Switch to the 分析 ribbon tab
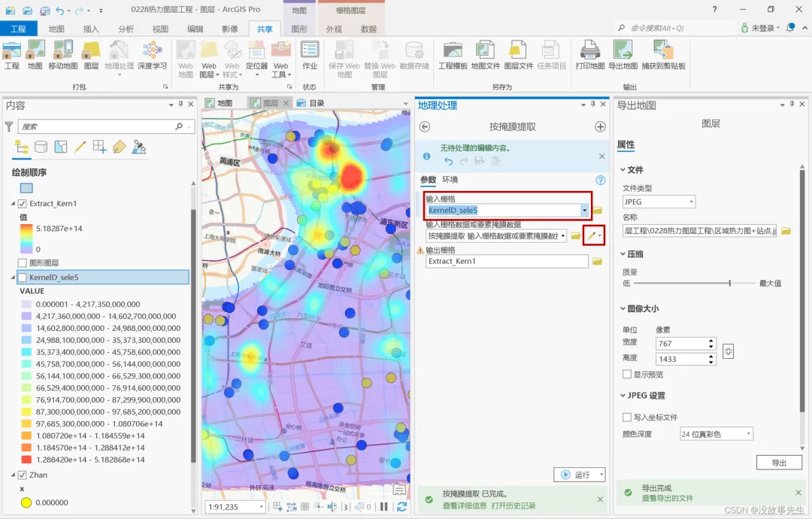This screenshot has width=812, height=519. [126, 29]
